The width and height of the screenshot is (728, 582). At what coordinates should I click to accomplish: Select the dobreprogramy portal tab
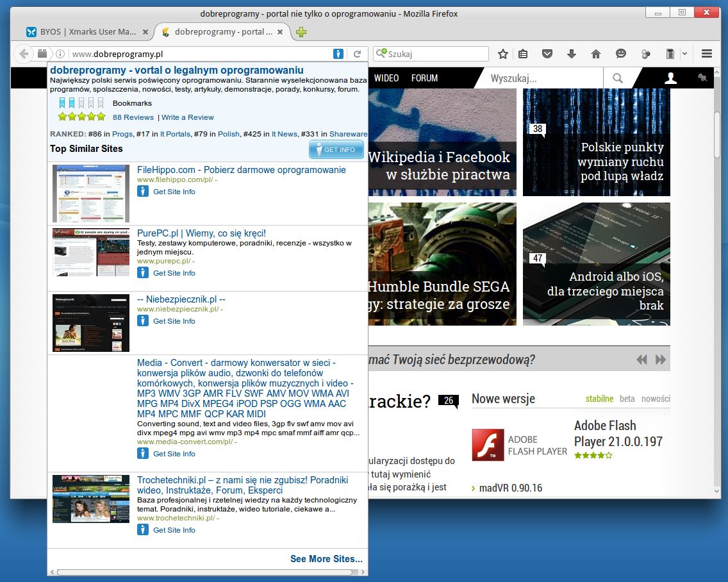tap(222, 32)
